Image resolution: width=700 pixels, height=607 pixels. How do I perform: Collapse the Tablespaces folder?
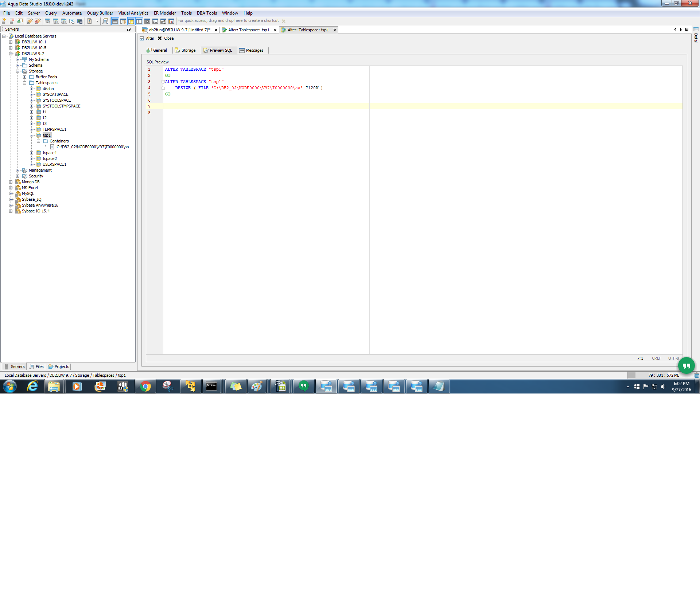click(25, 83)
